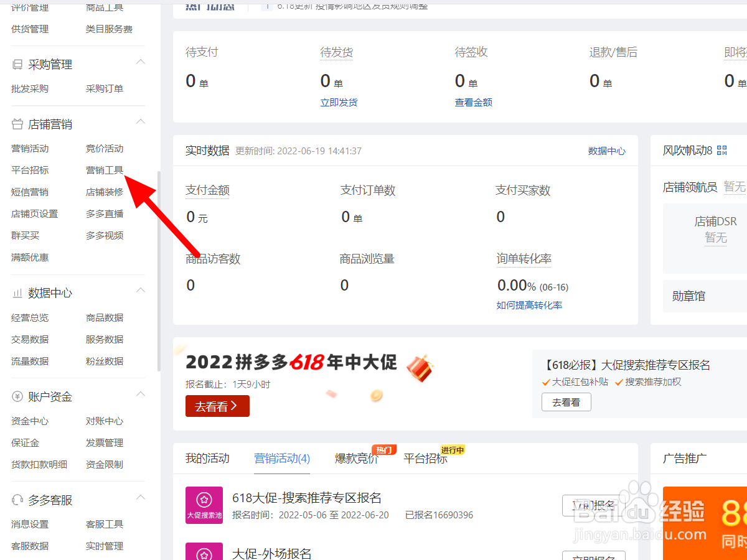This screenshot has width=747, height=560.
Task: Open 消息设置 in sidebar
Action: click(x=30, y=525)
